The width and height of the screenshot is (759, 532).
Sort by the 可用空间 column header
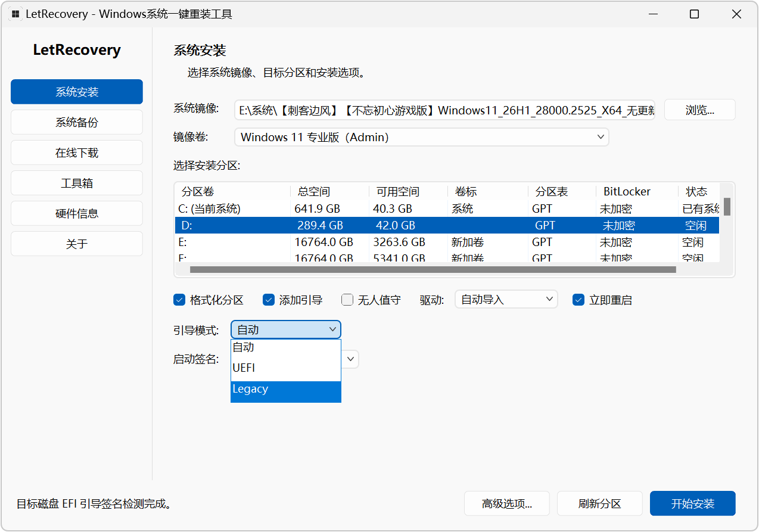click(x=409, y=191)
